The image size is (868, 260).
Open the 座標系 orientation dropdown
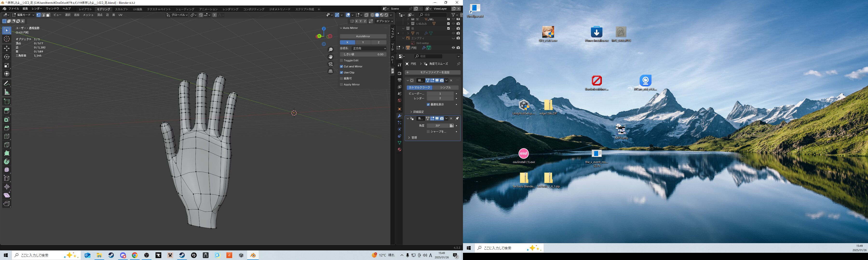pos(369,48)
